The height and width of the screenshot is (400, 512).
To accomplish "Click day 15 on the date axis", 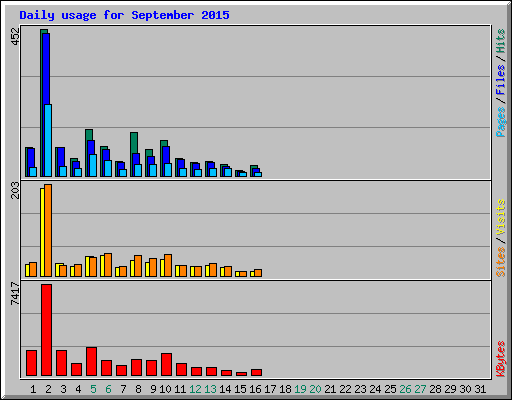I will pyautogui.click(x=240, y=389).
